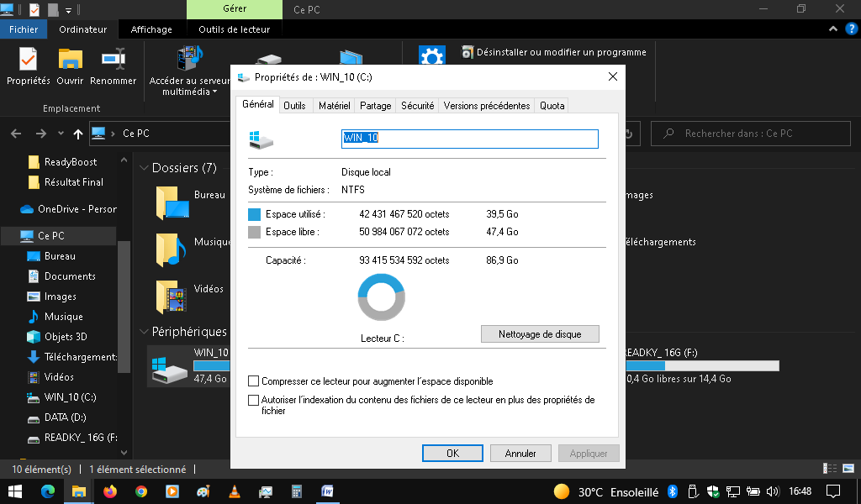
Task: Open the Outils tab in properties dialog
Action: click(x=294, y=106)
